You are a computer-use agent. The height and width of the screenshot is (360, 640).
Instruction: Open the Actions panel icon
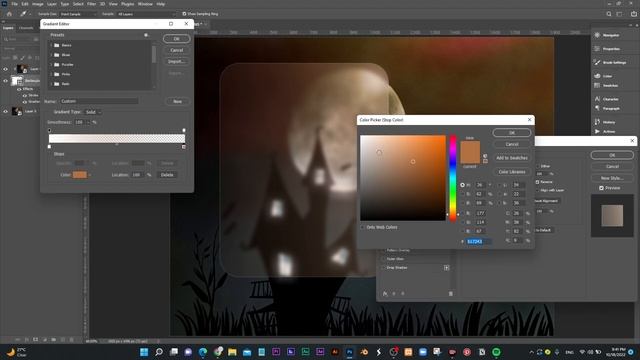[x=597, y=131]
